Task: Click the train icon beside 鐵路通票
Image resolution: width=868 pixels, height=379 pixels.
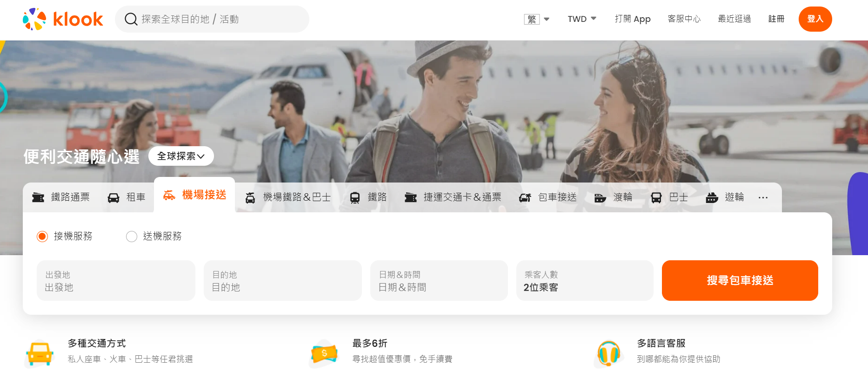Action: tap(38, 197)
